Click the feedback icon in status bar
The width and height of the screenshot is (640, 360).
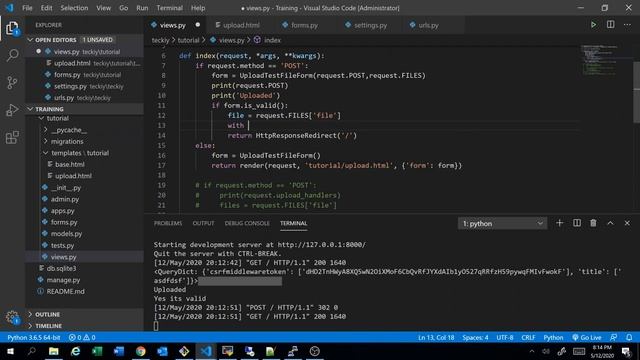point(613,338)
